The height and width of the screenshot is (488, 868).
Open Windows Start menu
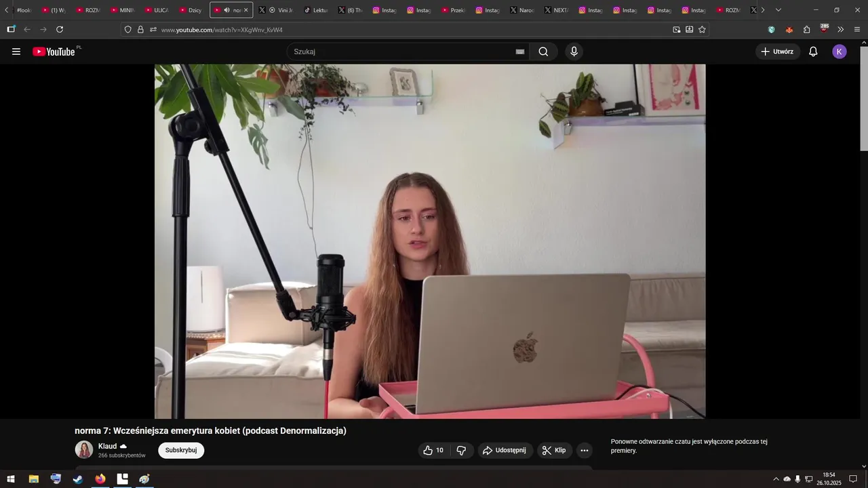pyautogui.click(x=11, y=479)
